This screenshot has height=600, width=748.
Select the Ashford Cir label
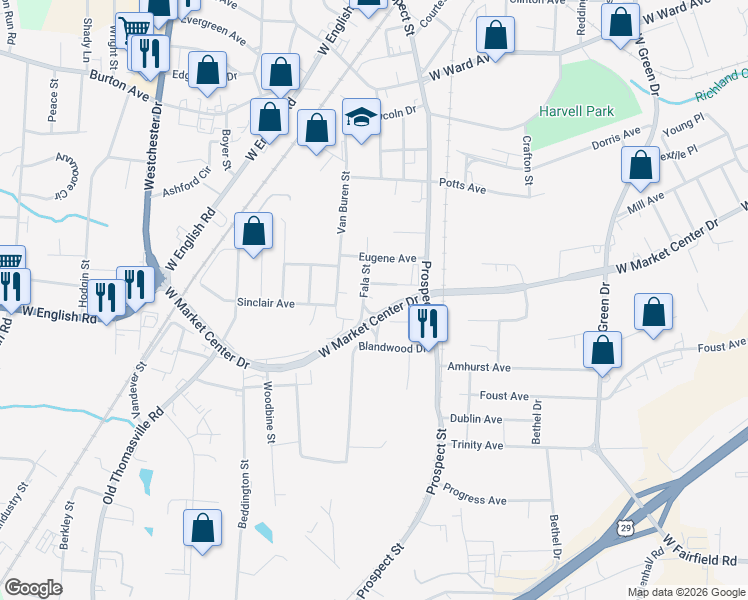[187, 182]
